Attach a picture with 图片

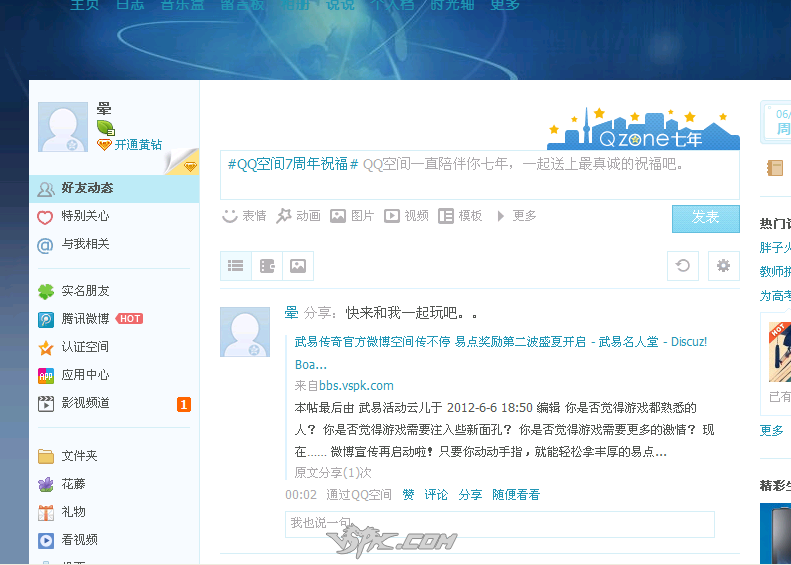(x=352, y=216)
